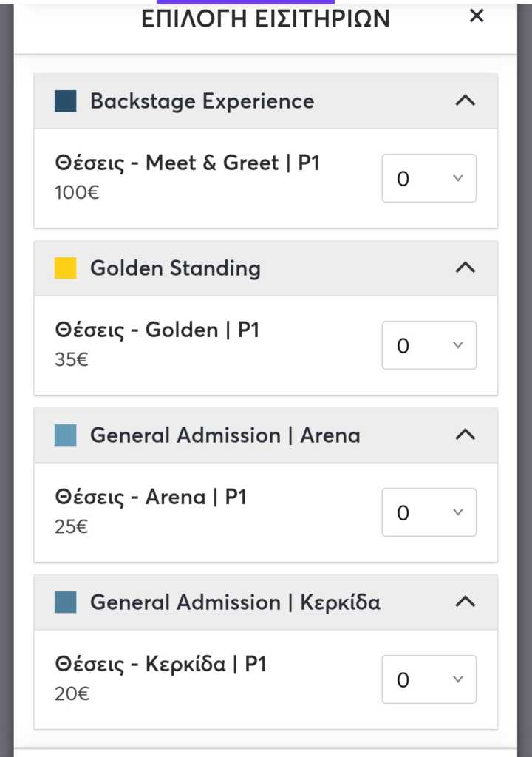The height and width of the screenshot is (757, 532).
Task: Collapse General Admission Κερκίδα section
Action: pos(465,602)
